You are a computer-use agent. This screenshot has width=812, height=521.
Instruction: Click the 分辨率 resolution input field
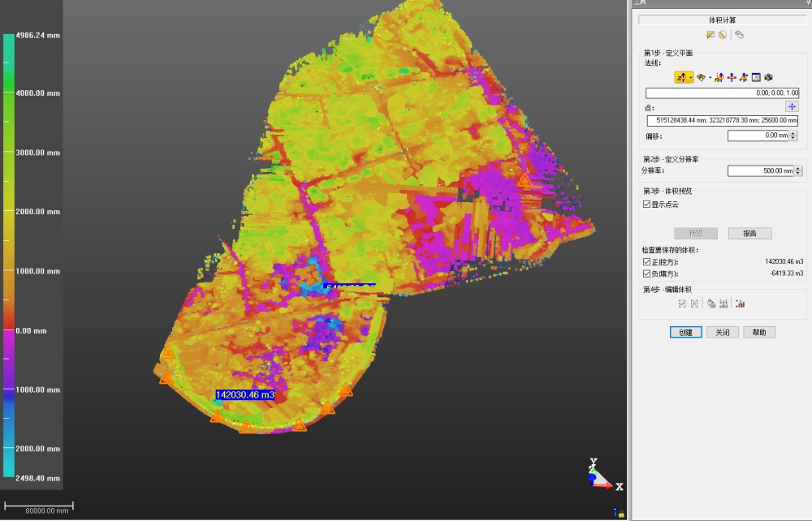tap(759, 171)
